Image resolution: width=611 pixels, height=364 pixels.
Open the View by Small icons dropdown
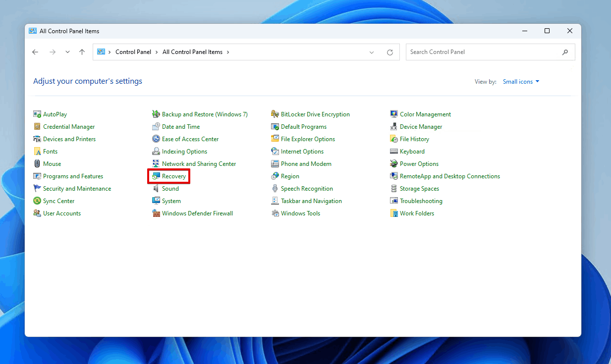click(x=521, y=82)
